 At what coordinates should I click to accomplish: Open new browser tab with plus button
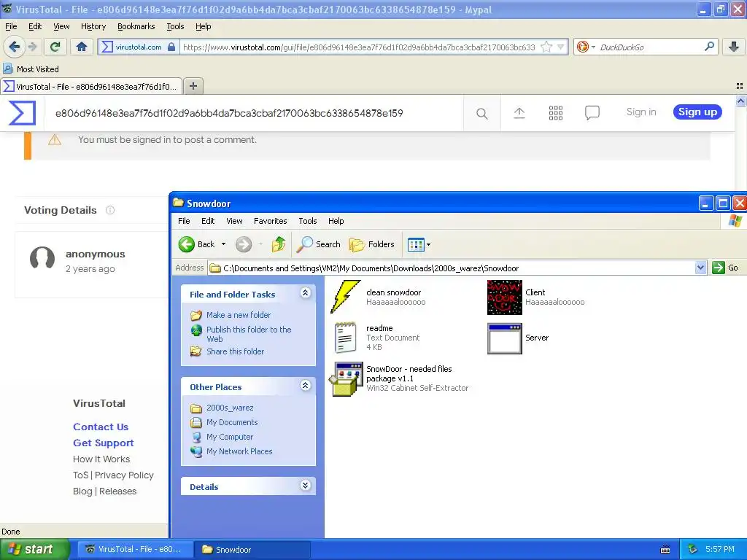[x=193, y=86]
